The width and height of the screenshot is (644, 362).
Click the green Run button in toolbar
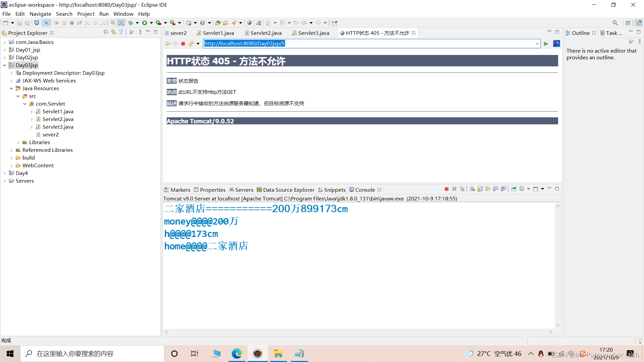click(145, 23)
